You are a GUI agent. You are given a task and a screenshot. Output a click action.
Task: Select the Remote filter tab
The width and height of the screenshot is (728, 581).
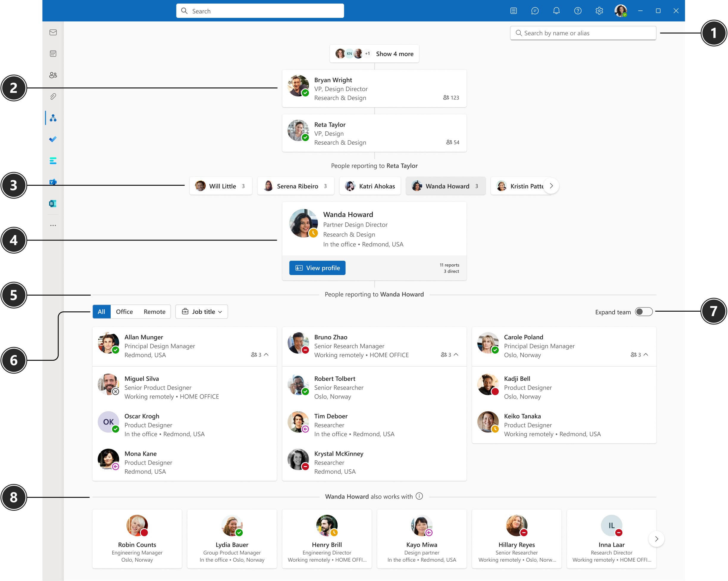click(154, 311)
